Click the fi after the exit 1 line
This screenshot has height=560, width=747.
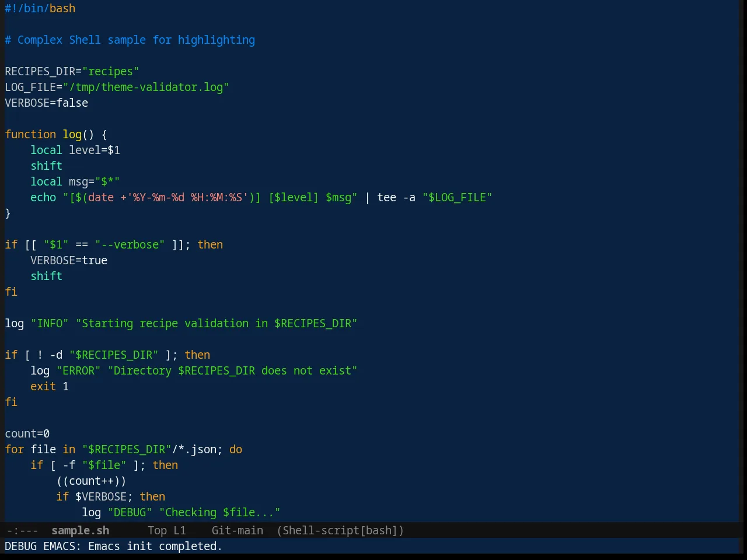pyautogui.click(x=11, y=402)
